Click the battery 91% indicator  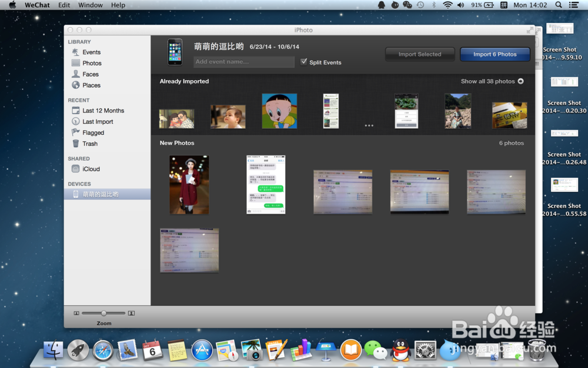[482, 5]
